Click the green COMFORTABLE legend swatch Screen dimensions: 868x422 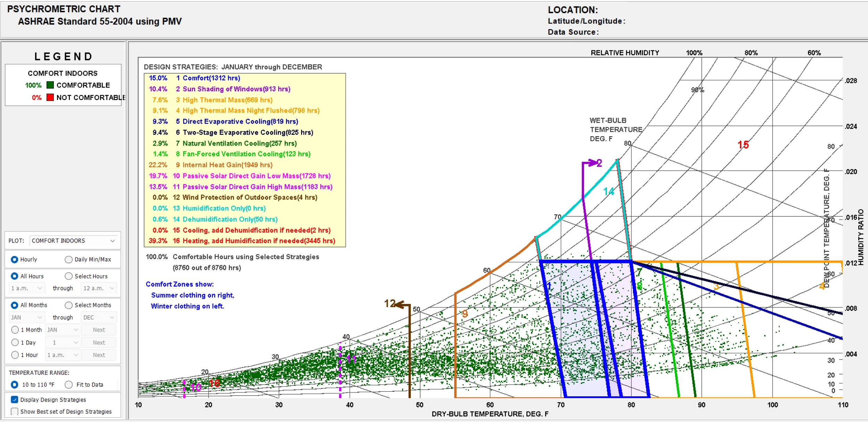[50, 85]
